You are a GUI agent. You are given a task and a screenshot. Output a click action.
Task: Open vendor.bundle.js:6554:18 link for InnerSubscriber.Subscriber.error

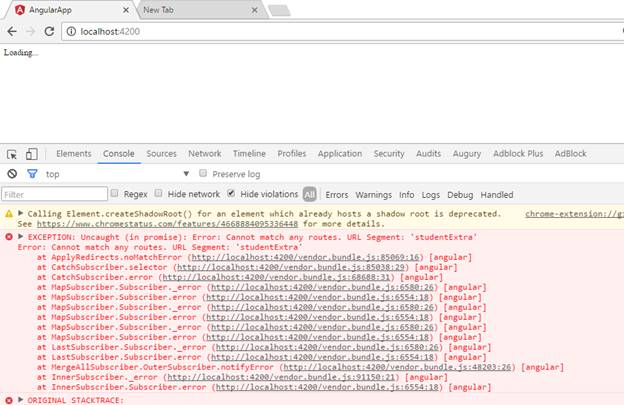click(x=327, y=387)
